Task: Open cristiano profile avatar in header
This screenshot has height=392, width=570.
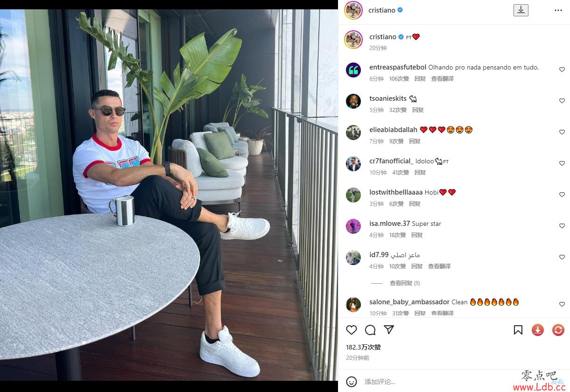Action: 353,10
